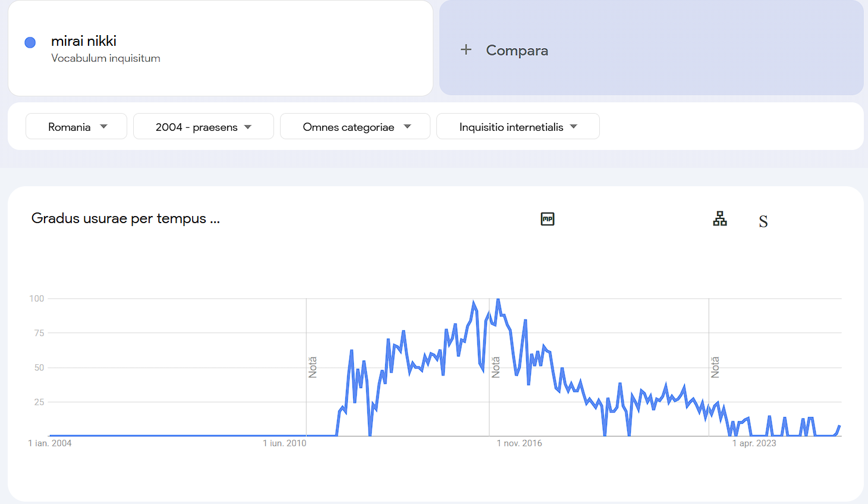The width and height of the screenshot is (868, 504).
Task: Click the 25 value on the y-axis
Action: coord(39,402)
